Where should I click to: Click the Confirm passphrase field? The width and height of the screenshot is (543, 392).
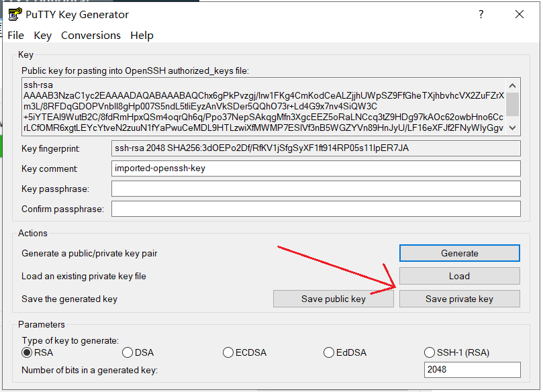pyautogui.click(x=316, y=209)
